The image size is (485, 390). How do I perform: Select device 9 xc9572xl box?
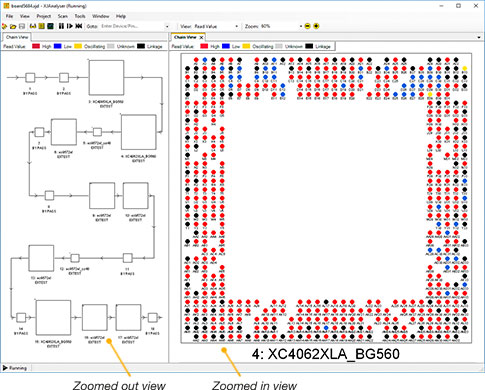click(102, 196)
